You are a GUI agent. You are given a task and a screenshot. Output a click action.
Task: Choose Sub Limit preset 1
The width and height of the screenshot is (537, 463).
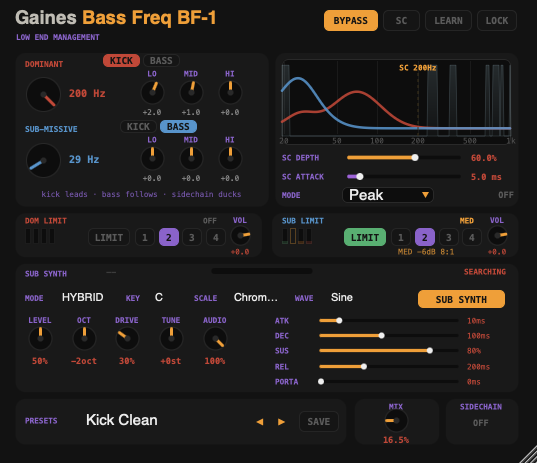401,237
